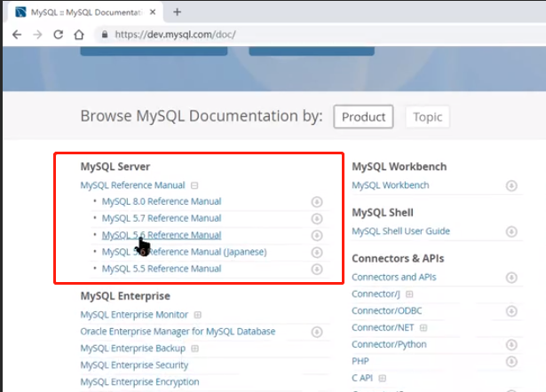
Task: Download icon for MySQL Workbench
Action: (511, 185)
